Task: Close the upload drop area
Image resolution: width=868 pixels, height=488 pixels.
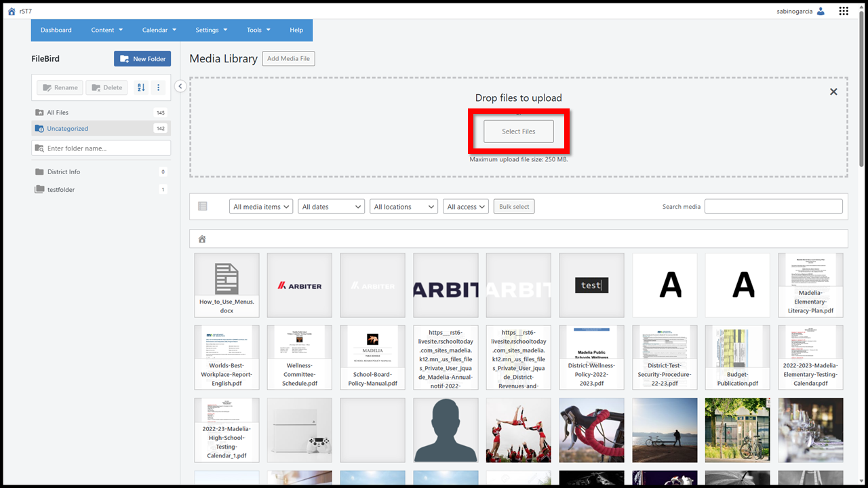Action: pyautogui.click(x=833, y=91)
